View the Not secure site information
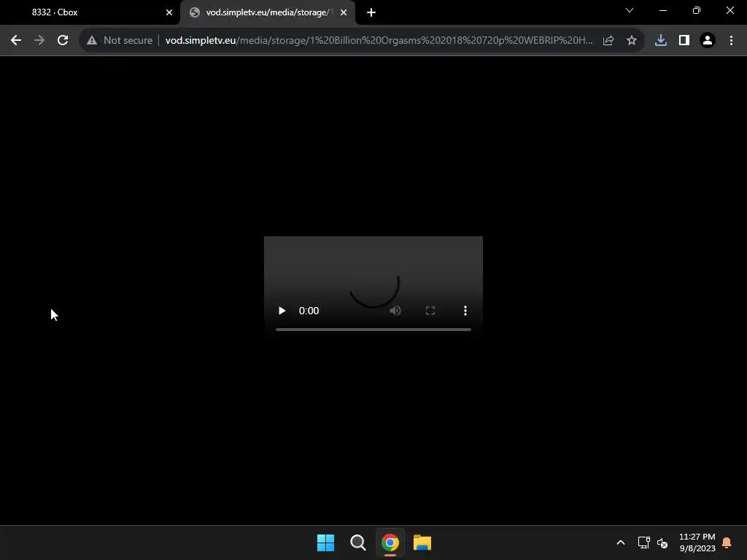 point(120,41)
